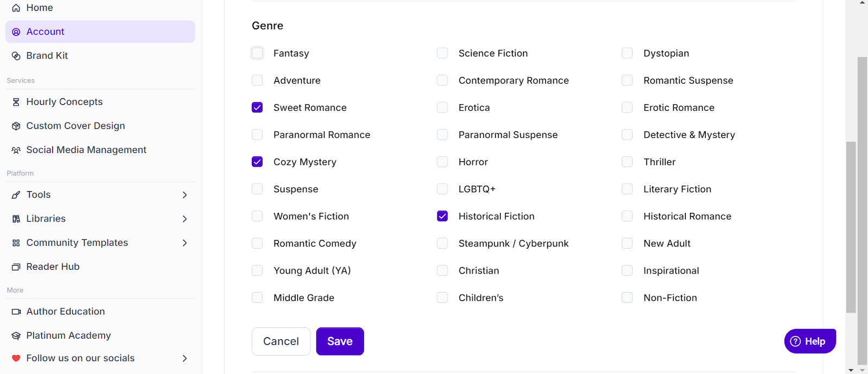
Task: Enable the Thriller genre checkbox
Action: (x=627, y=162)
